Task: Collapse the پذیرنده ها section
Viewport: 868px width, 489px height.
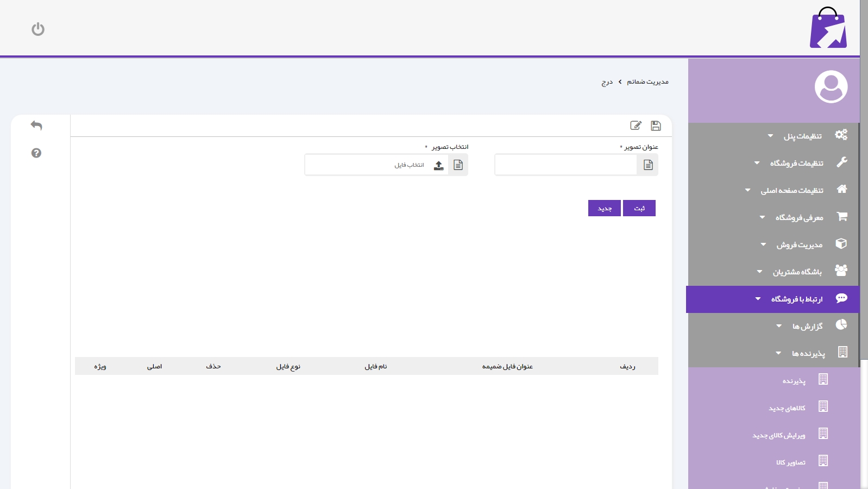Action: (808, 353)
